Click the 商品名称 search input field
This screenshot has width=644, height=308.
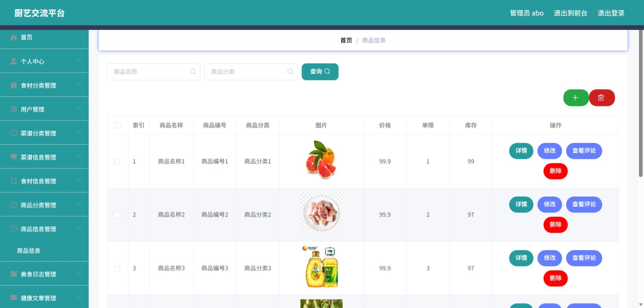pos(154,72)
